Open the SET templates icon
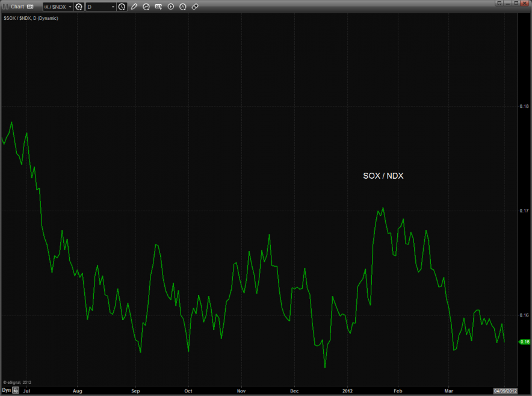Screen dimensions: 532x396 pos(158,7)
